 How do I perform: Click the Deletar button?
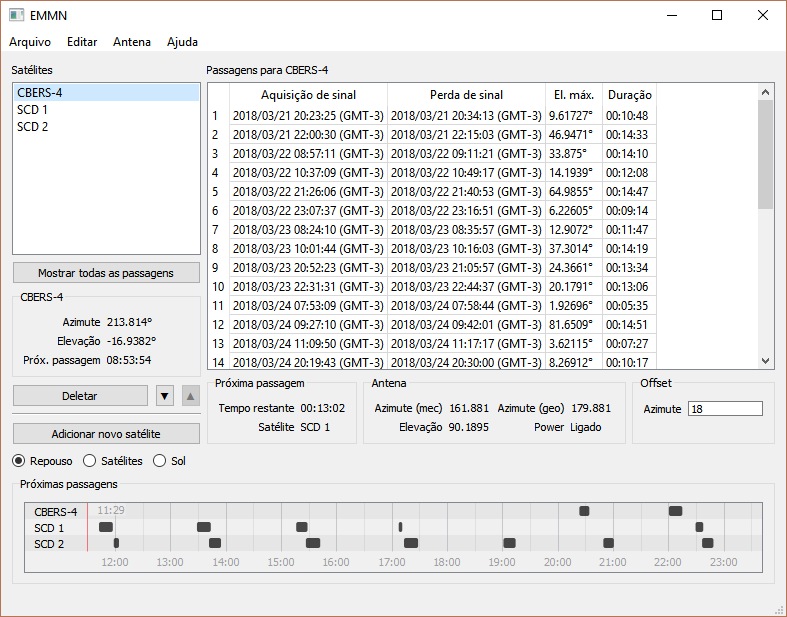pyautogui.click(x=80, y=396)
